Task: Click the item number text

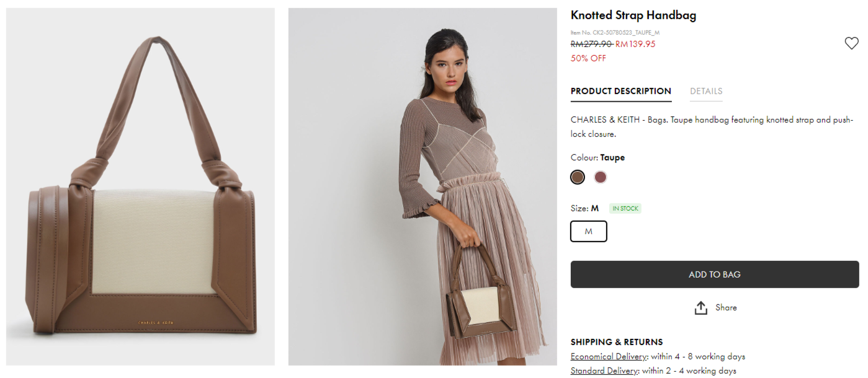Action: 615,32
